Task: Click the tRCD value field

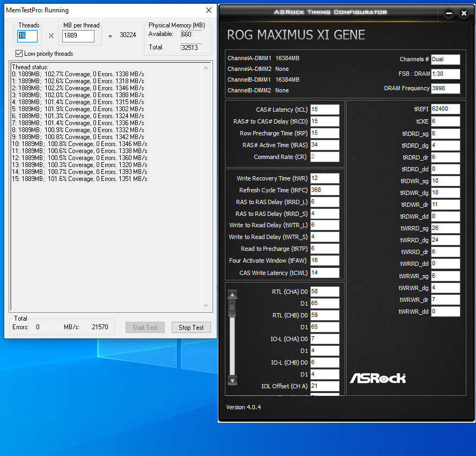Action: coord(325,121)
